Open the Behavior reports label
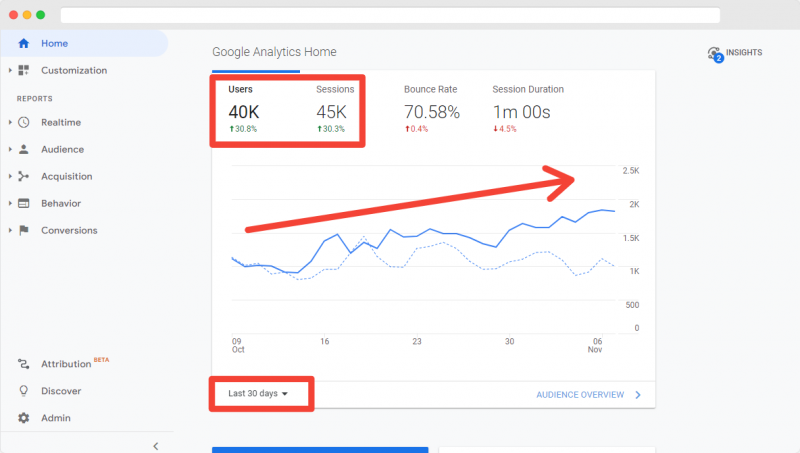This screenshot has width=800, height=453. 61,203
